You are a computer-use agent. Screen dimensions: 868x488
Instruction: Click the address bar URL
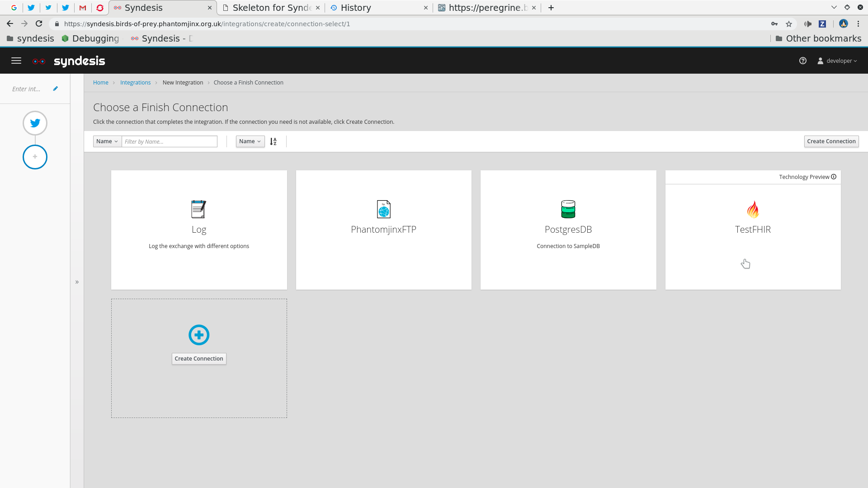(207, 24)
